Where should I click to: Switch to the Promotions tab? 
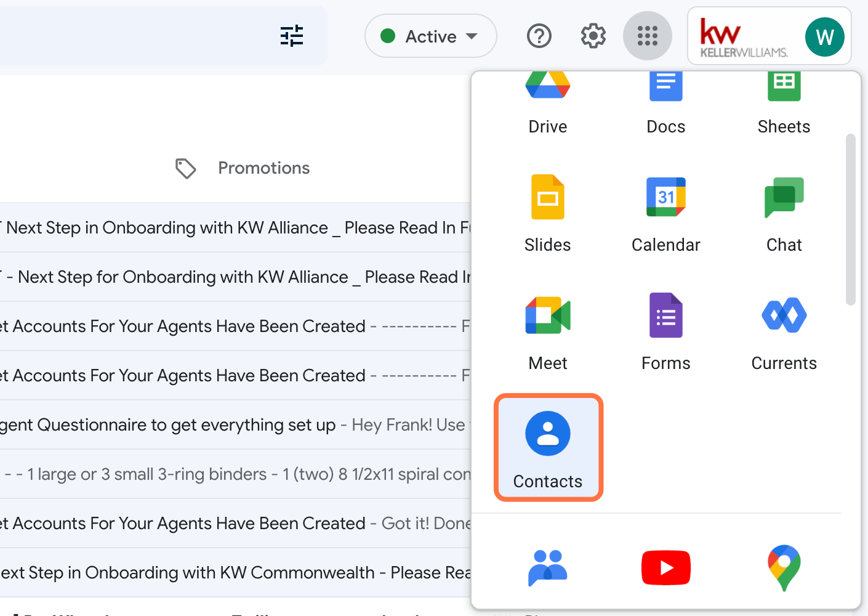(243, 168)
